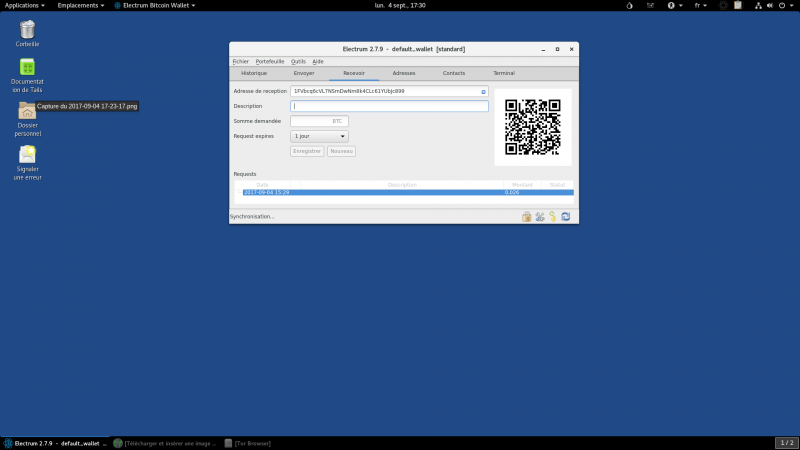Screen dimensions: 800x450
Task: Click the seed icon in status bar
Action: point(552,216)
